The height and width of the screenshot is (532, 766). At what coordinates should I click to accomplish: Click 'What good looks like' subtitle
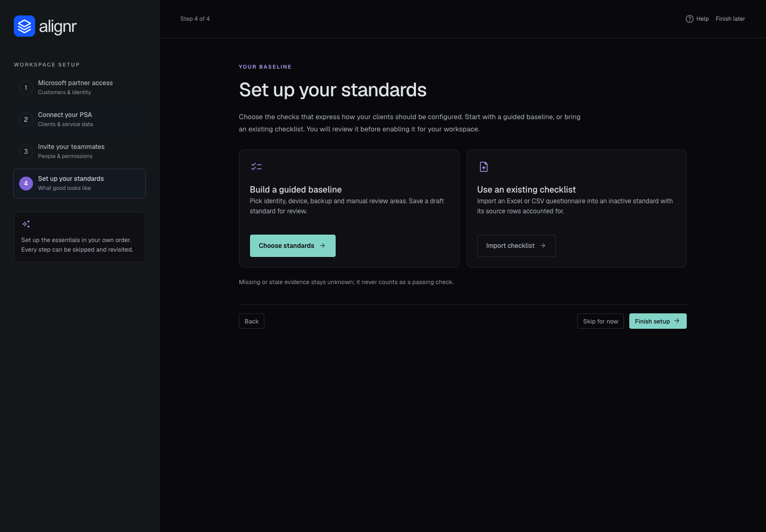64,188
